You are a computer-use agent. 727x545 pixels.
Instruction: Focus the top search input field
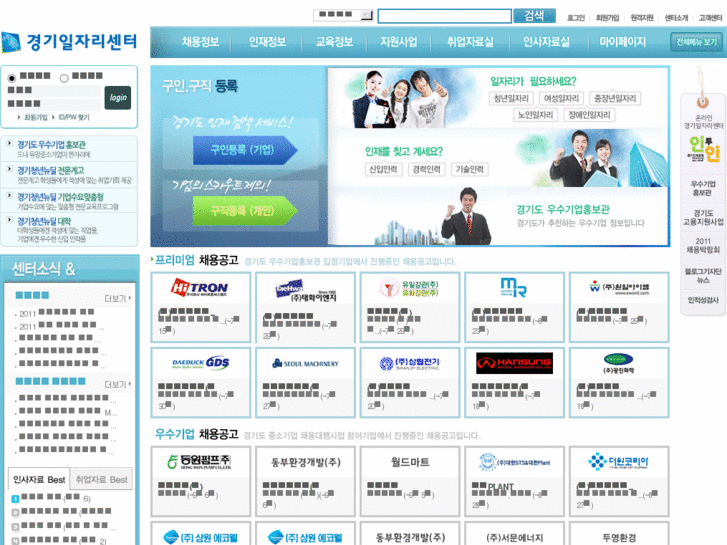[445, 16]
